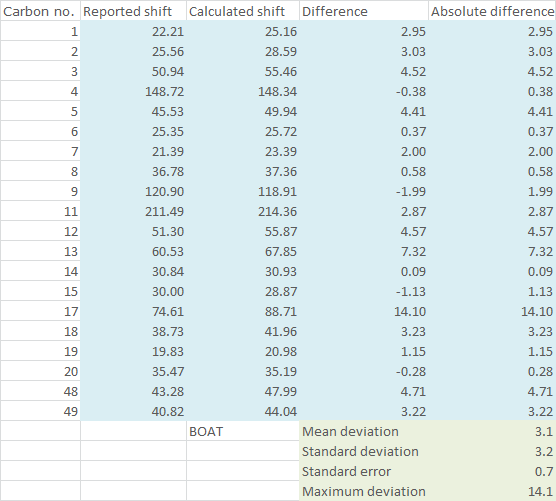This screenshot has width=556, height=501.
Task: Select carbon number 49 cell
Action: pyautogui.click(x=40, y=411)
